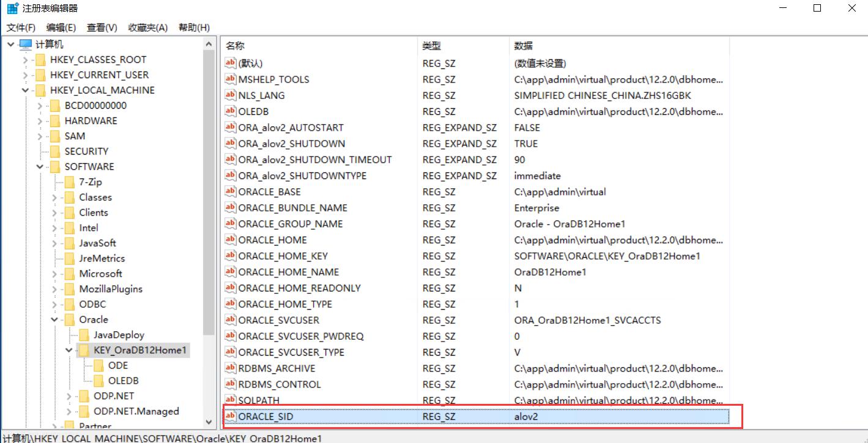
Task: Click the Registry Editor app icon in title bar
Action: tap(12, 9)
